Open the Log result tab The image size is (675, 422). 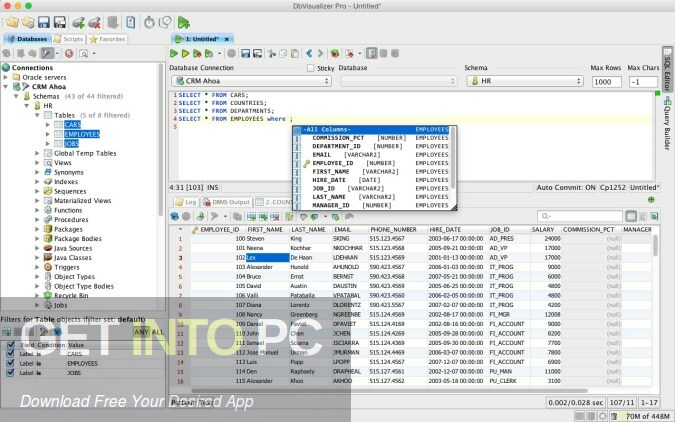pos(186,202)
